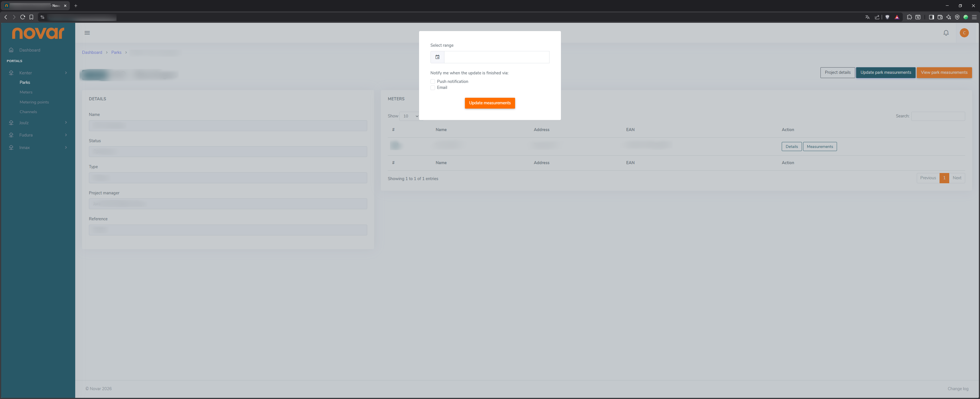Open the notifications bell icon
The height and width of the screenshot is (399, 980).
click(x=946, y=33)
